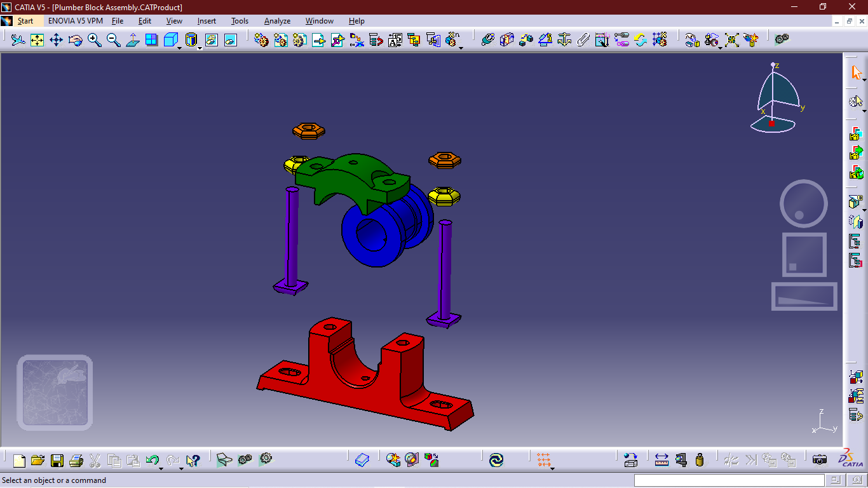
Task: Click the power input command field
Action: point(729,480)
